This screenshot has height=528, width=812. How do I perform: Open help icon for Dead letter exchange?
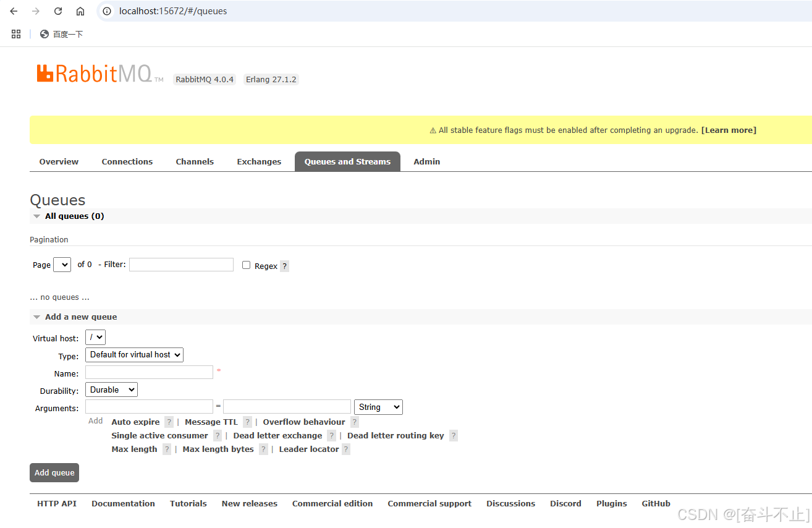coord(332,436)
